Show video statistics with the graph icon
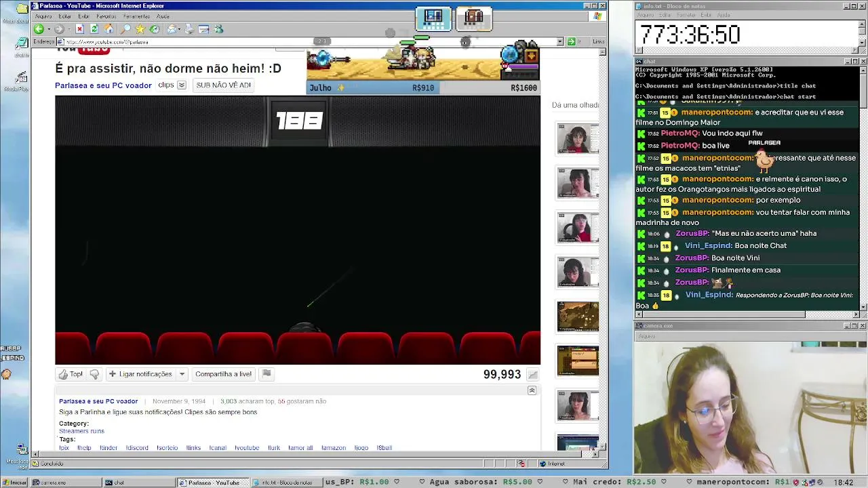Screen dimensions: 868x488 [533, 375]
